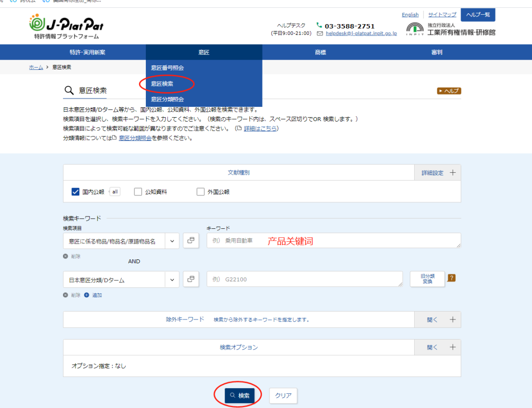Screen dimensions: 532x408
Task: Click the question mark help icon
Action: click(451, 278)
